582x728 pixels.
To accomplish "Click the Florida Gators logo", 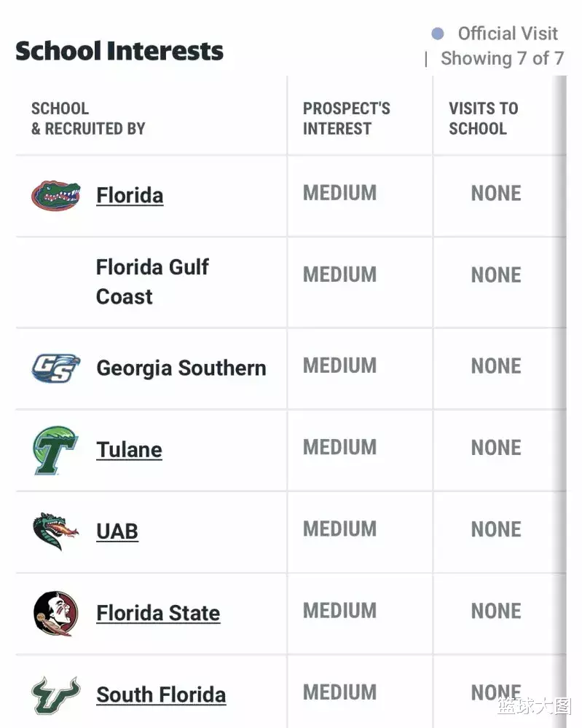I will [55, 195].
